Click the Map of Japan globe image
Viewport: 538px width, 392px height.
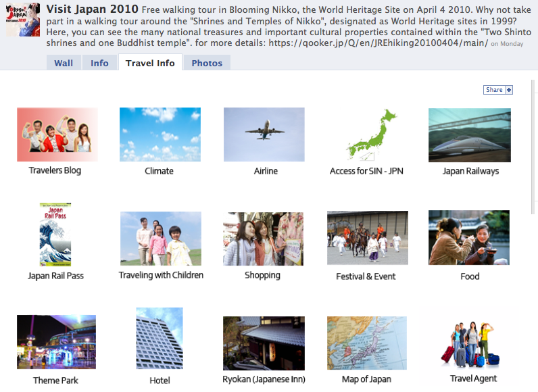(x=367, y=343)
